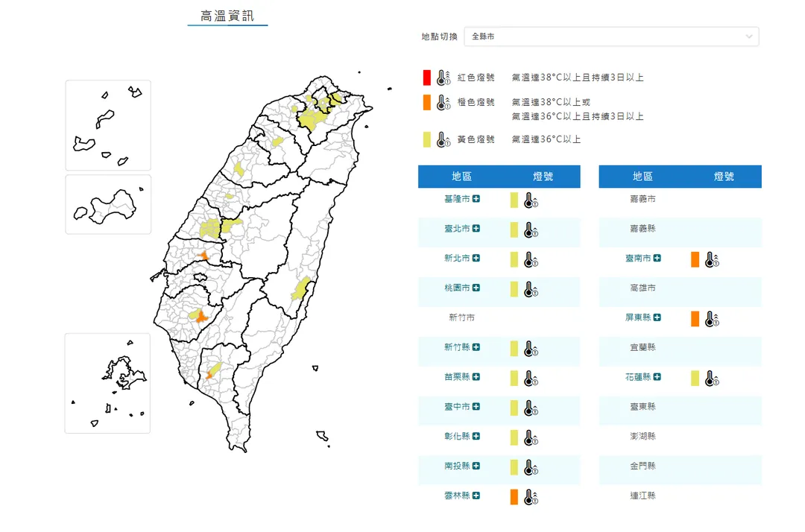Click the thermometer icon in 基隆市 row
This screenshot has height=532, width=805.
coord(531,200)
